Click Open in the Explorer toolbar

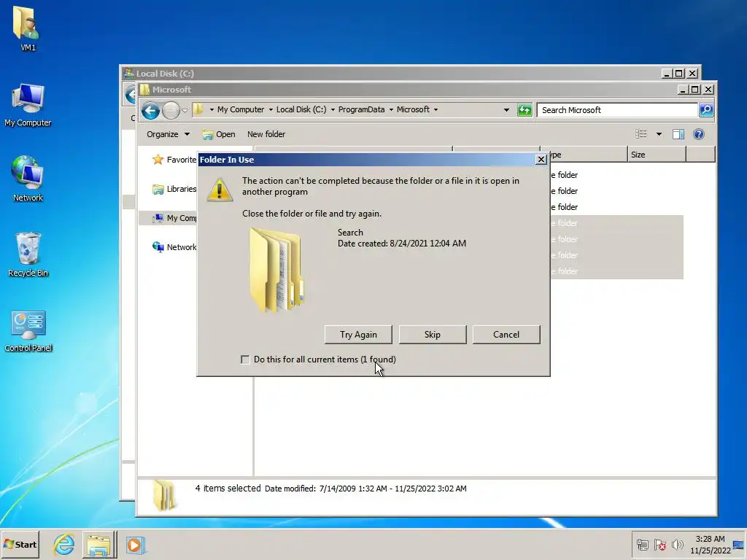[219, 134]
